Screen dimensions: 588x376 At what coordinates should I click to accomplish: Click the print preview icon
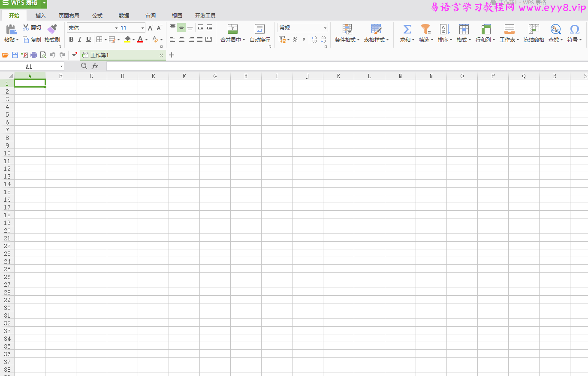43,55
